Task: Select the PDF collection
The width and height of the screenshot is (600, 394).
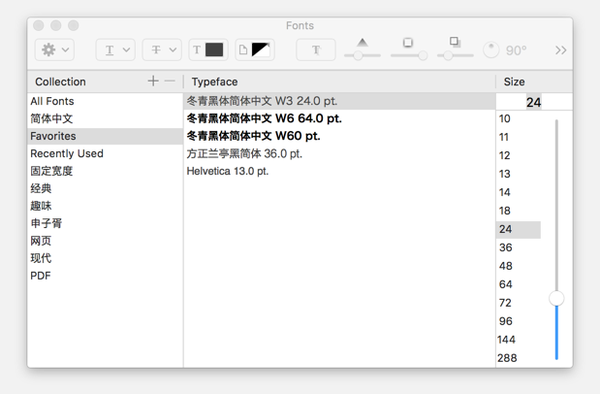Action: click(105, 275)
